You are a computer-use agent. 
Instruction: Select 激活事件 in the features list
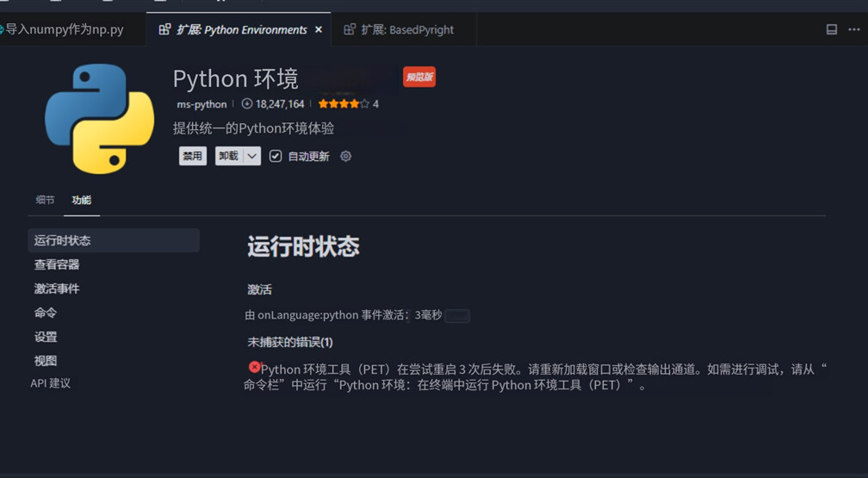[57, 289]
